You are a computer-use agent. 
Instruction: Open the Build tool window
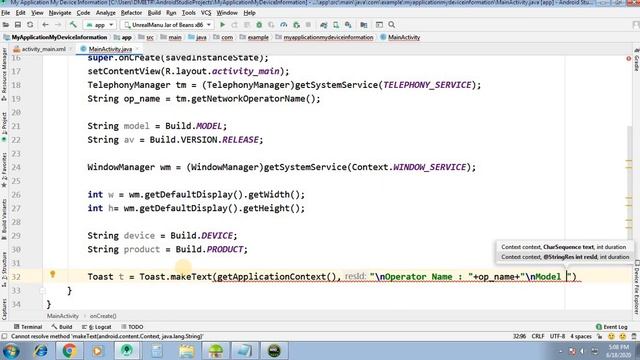click(x=62, y=327)
